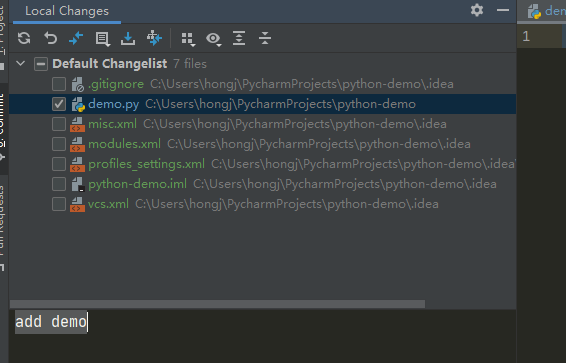
Task: Check the modules.xml checkbox
Action: click(x=59, y=144)
